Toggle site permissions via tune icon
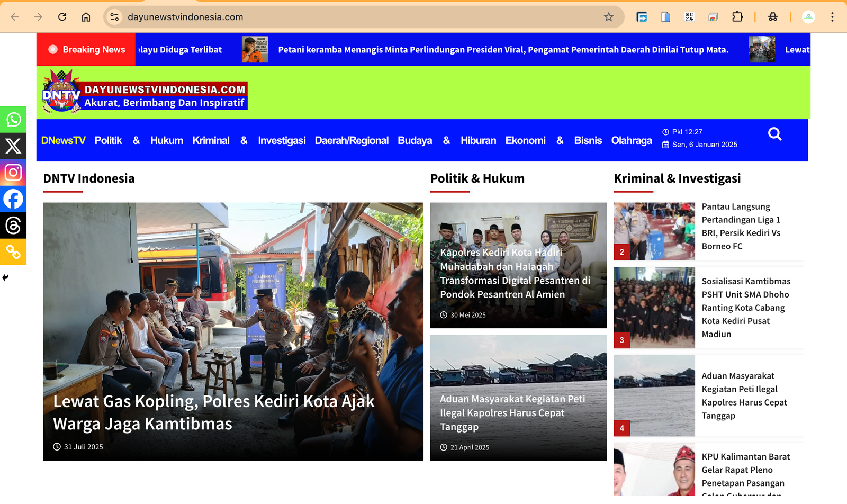The height and width of the screenshot is (504, 847). pyautogui.click(x=114, y=16)
